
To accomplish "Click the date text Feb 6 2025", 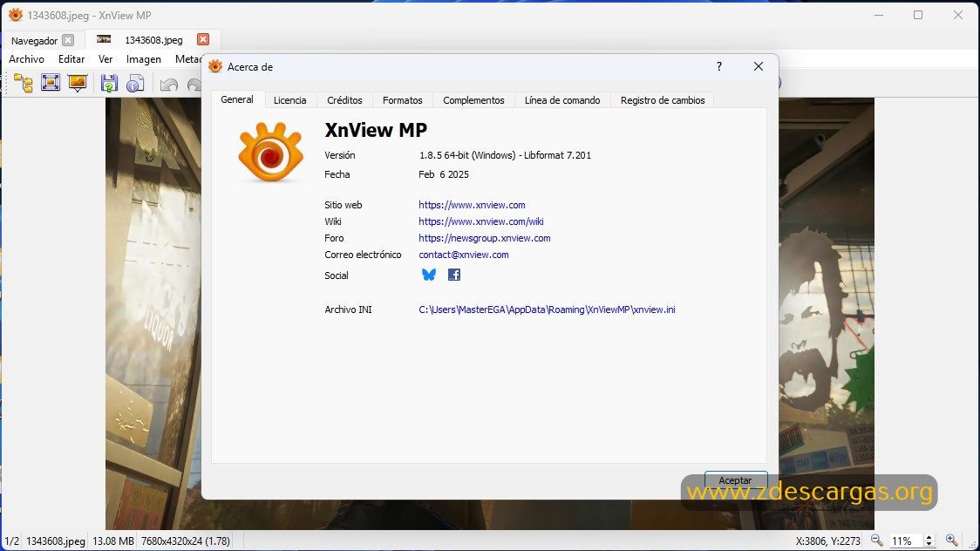I will (x=444, y=174).
